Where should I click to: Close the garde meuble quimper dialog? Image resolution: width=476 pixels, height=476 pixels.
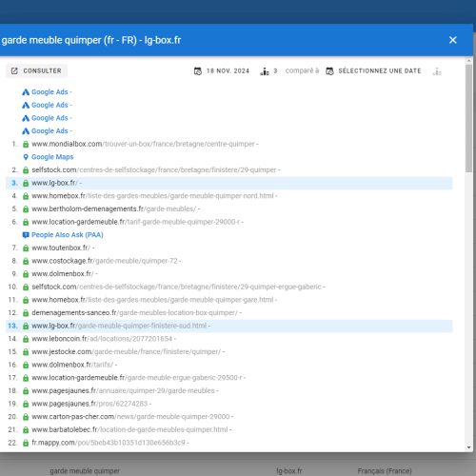point(453,40)
